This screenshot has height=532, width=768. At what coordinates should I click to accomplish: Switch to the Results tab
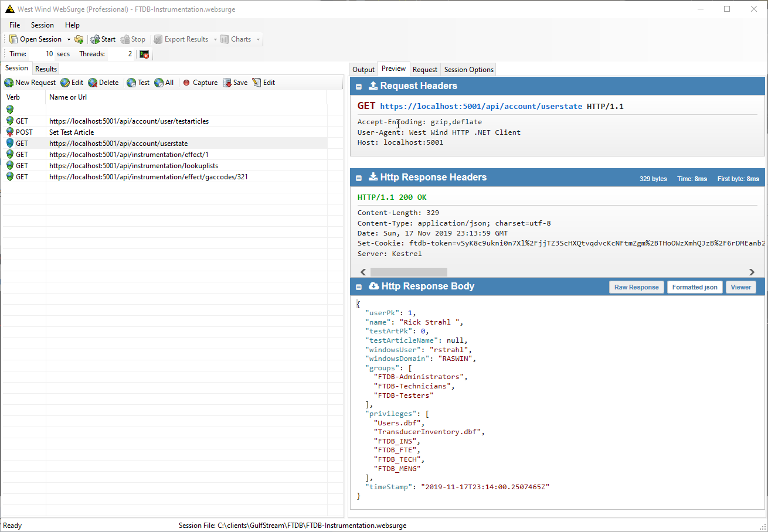[46, 69]
